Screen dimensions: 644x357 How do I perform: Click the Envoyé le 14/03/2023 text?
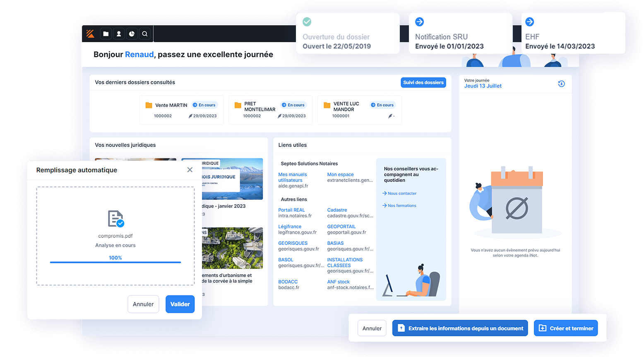point(560,46)
